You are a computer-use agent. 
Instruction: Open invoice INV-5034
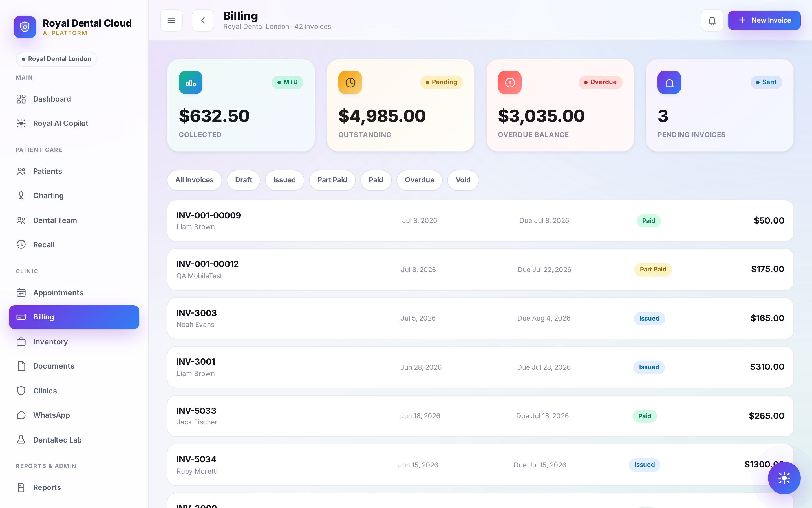480,465
